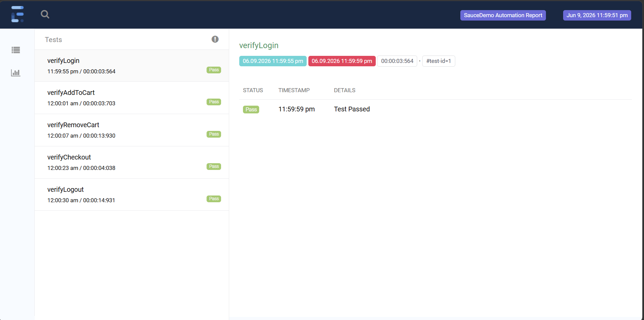Click the Pass badge in verifyLogout row
The height and width of the screenshot is (320, 644).
pos(214,199)
